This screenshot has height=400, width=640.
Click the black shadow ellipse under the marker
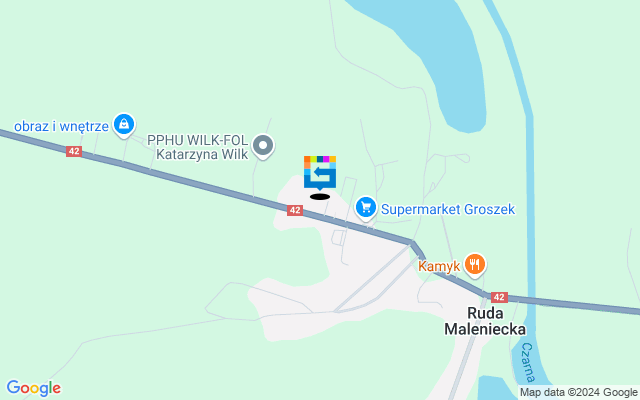click(x=320, y=197)
